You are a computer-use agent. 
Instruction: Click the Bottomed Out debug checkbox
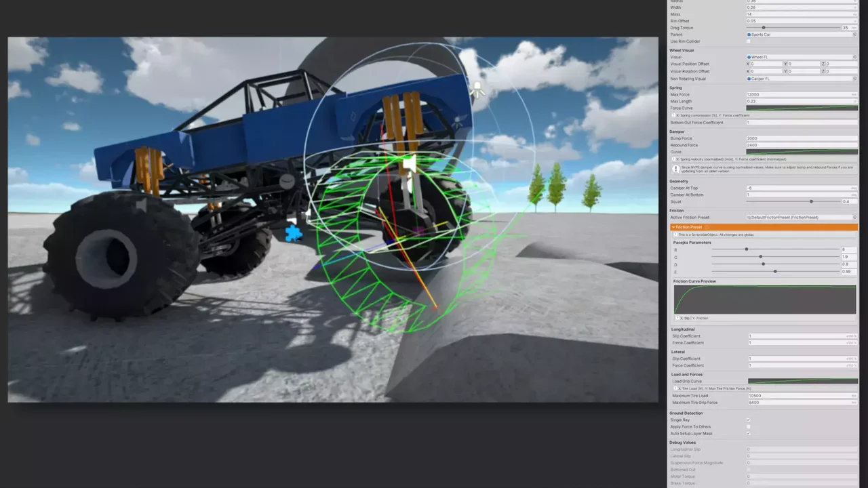(x=749, y=470)
